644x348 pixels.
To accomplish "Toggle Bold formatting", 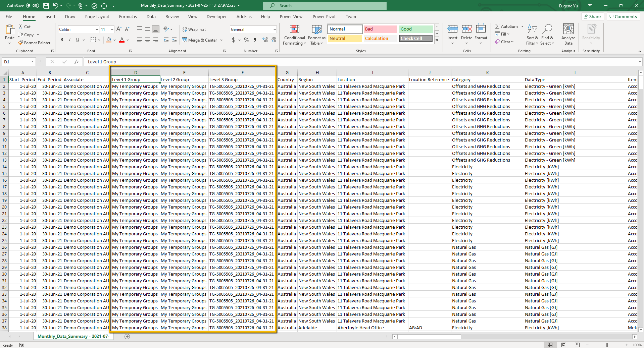I will 62,40.
